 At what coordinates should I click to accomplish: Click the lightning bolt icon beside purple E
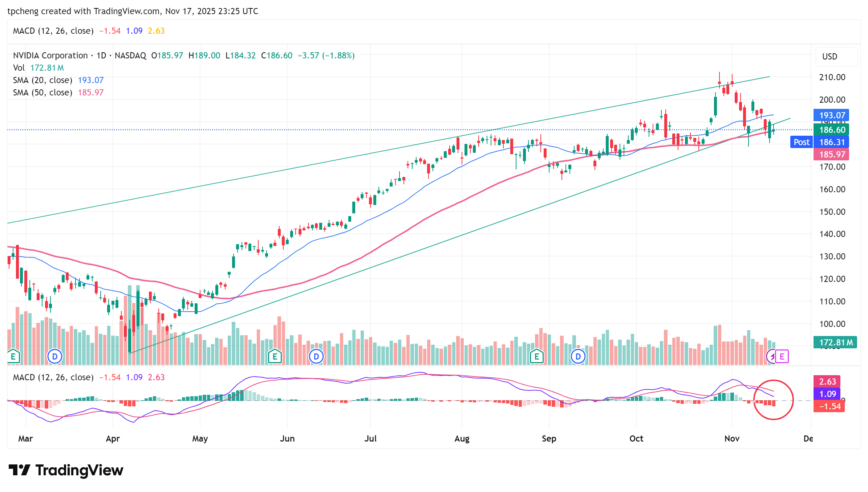coord(771,356)
